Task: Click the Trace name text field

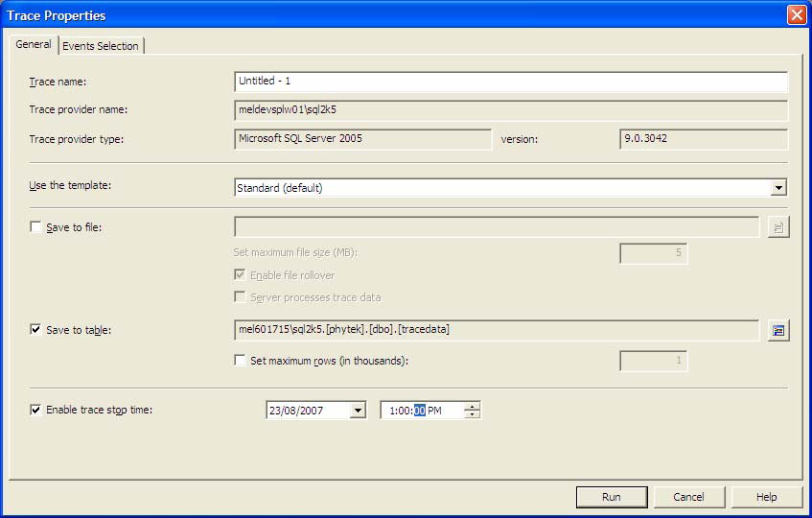Action: (x=510, y=82)
